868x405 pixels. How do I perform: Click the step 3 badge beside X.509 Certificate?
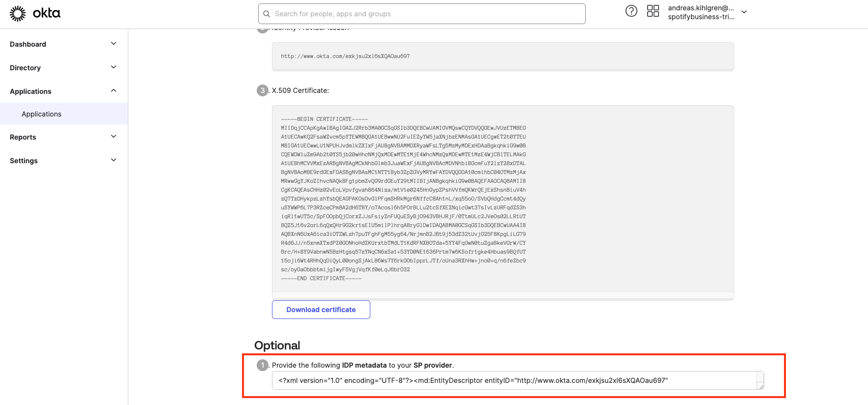pyautogui.click(x=263, y=90)
